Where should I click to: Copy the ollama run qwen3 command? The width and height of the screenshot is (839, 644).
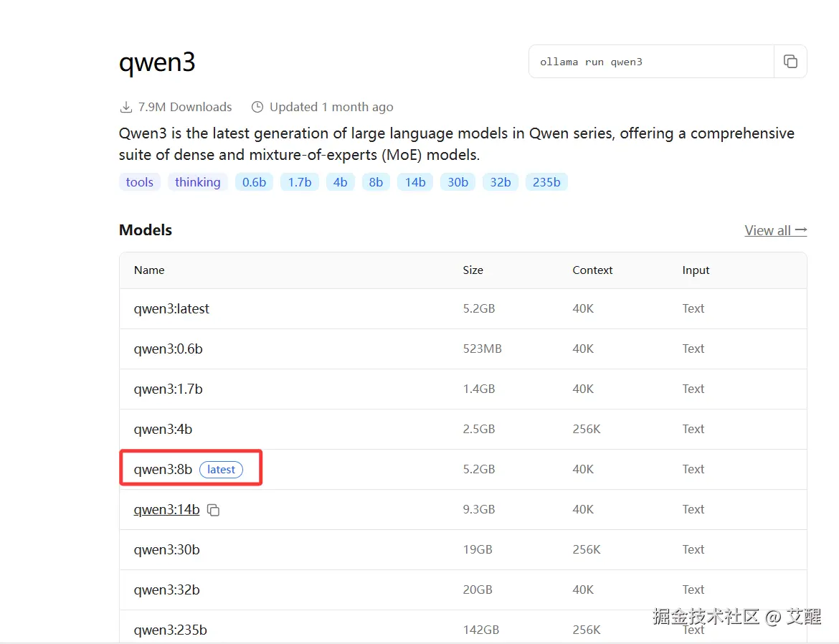pyautogui.click(x=790, y=62)
